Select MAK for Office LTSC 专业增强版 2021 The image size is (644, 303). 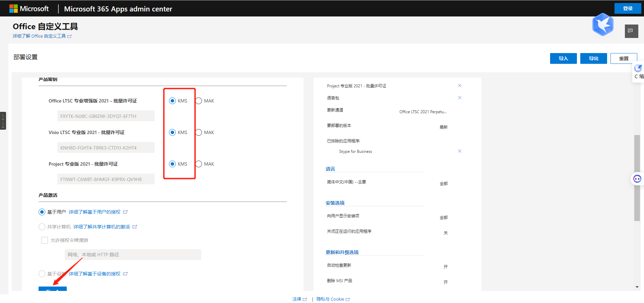[x=199, y=101]
